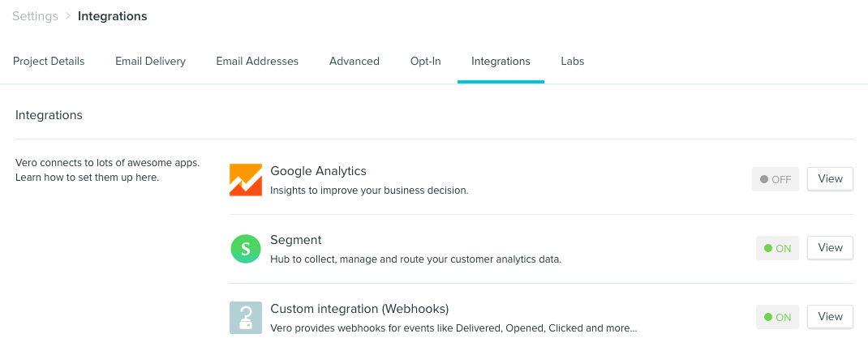The image size is (868, 351).
Task: Click the Google Analytics logo icon
Action: [246, 180]
